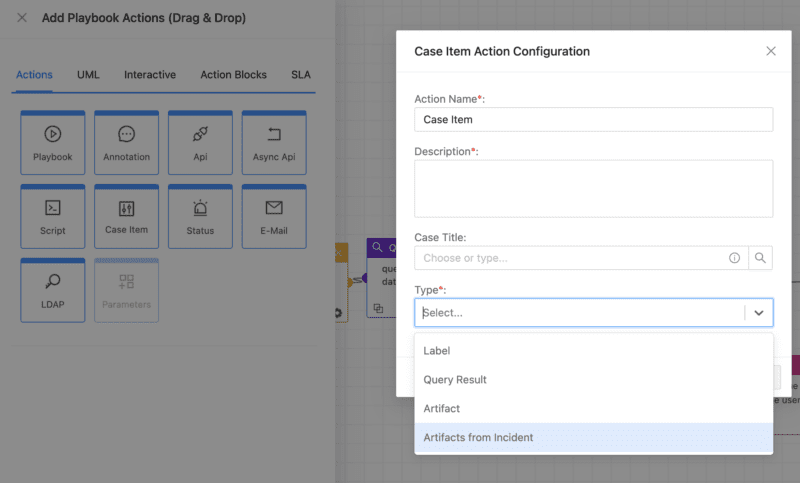Collapse the Type dropdown chevron
This screenshot has height=483, width=800.
759,313
